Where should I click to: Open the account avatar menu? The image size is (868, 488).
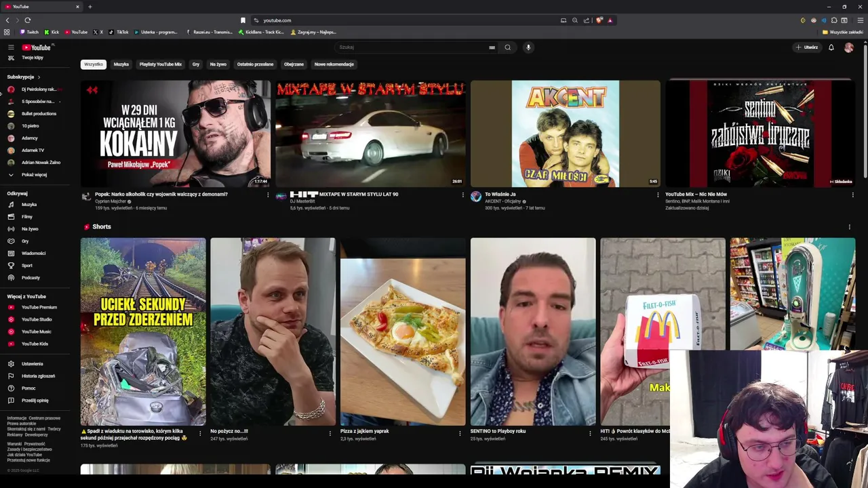pyautogui.click(x=849, y=47)
